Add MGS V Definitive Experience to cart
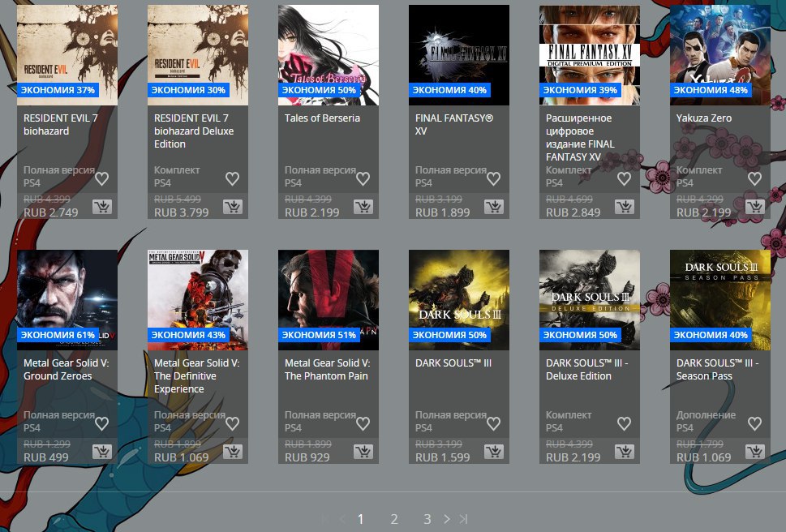Screen dimensions: 786x532 coord(233,452)
